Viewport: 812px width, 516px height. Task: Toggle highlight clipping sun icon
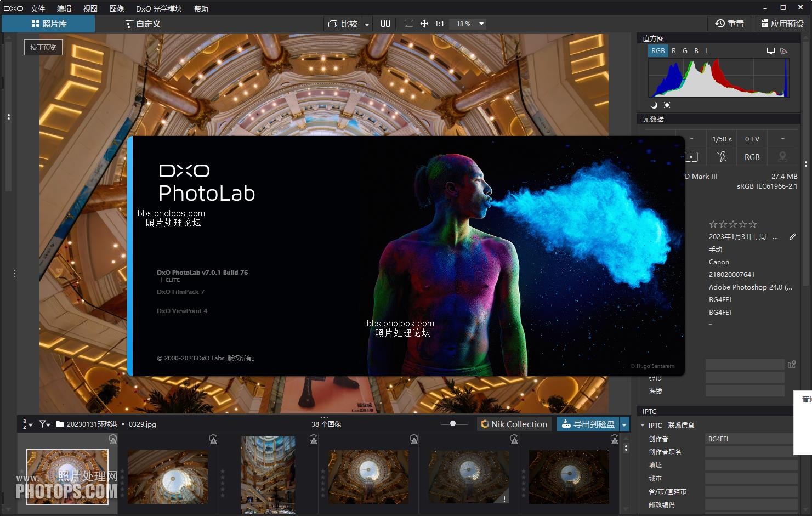click(x=667, y=105)
